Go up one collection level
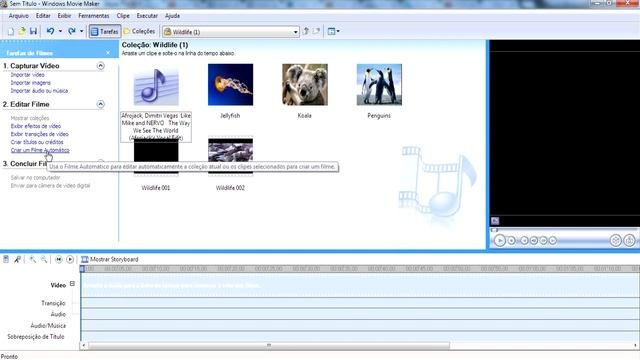This screenshot has height=360, width=640. click(x=306, y=31)
